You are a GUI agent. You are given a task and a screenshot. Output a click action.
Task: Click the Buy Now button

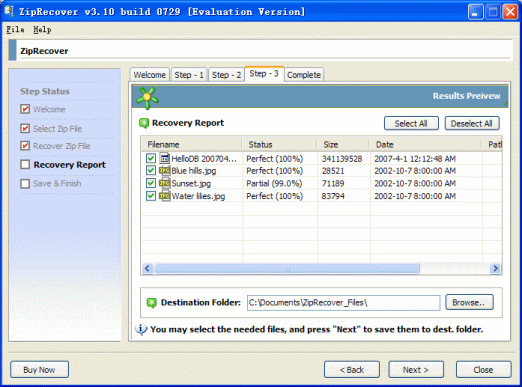point(39,370)
